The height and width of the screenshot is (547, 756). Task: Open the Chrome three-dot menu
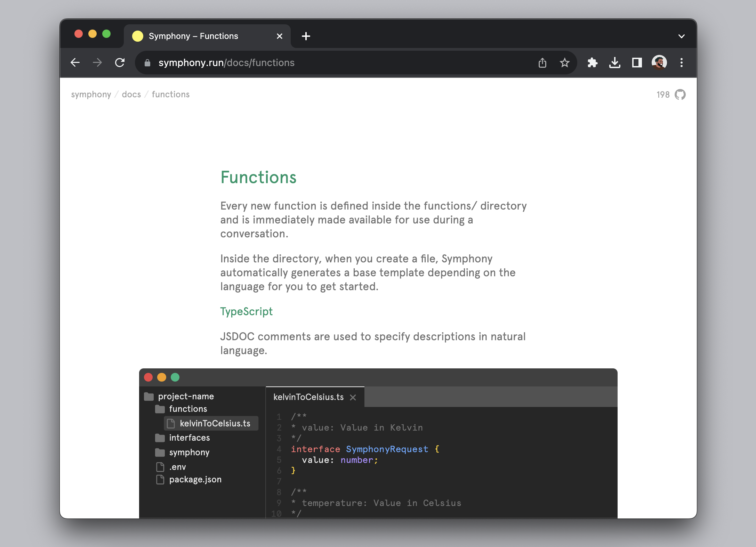pyautogui.click(x=681, y=63)
